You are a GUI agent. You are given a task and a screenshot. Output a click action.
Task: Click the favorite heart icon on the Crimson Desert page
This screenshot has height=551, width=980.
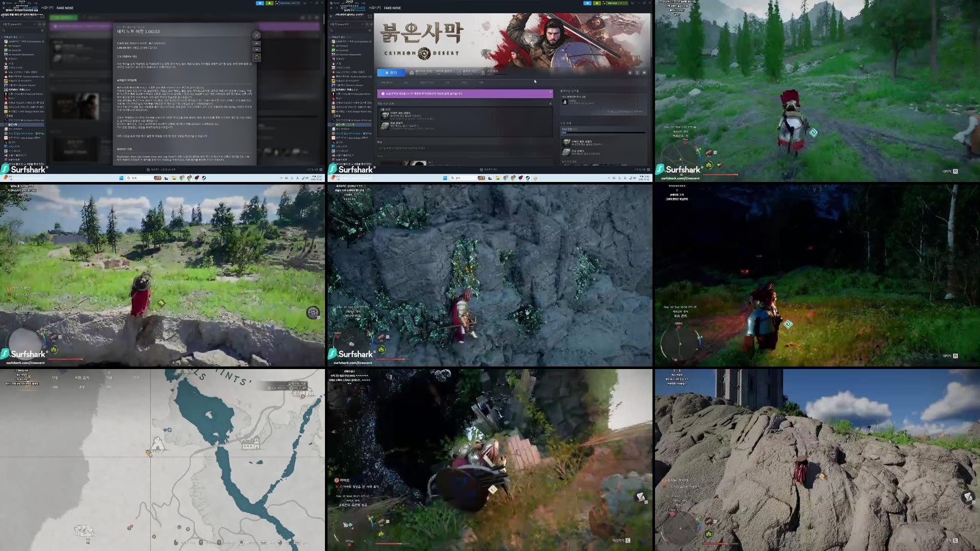pyautogui.click(x=644, y=73)
